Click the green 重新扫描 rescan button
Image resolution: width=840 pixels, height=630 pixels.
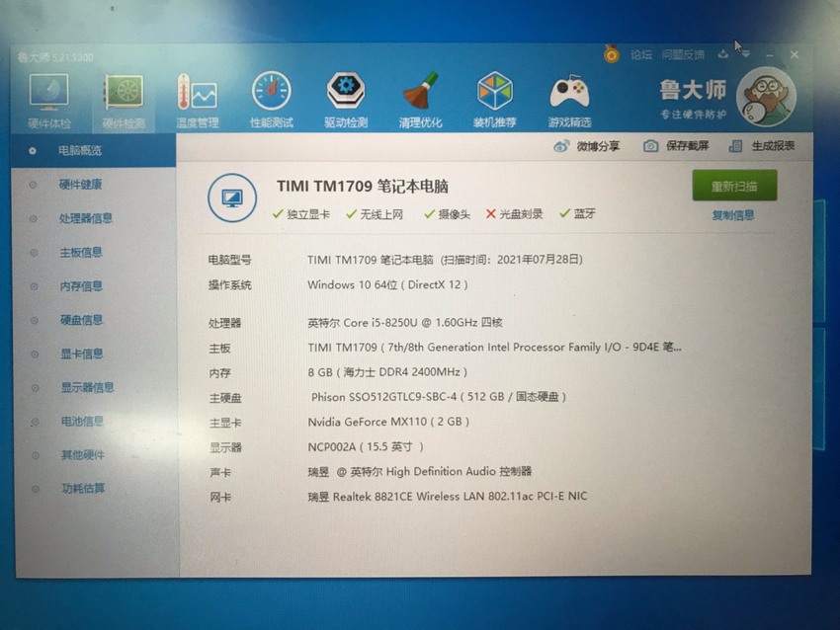point(734,186)
